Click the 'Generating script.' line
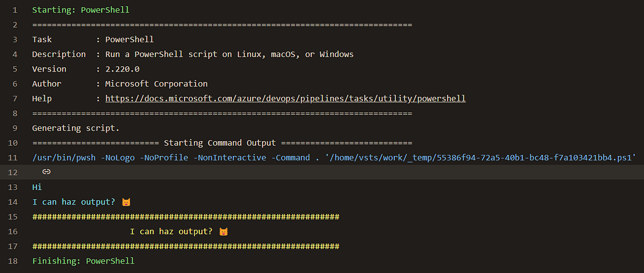This screenshot has height=273, width=644. (x=76, y=128)
